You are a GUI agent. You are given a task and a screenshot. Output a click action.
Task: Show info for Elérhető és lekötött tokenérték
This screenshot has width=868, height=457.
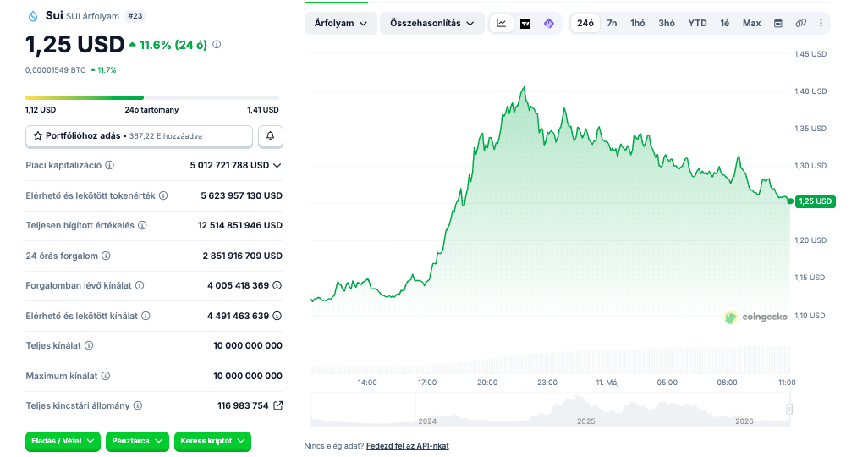(x=163, y=195)
